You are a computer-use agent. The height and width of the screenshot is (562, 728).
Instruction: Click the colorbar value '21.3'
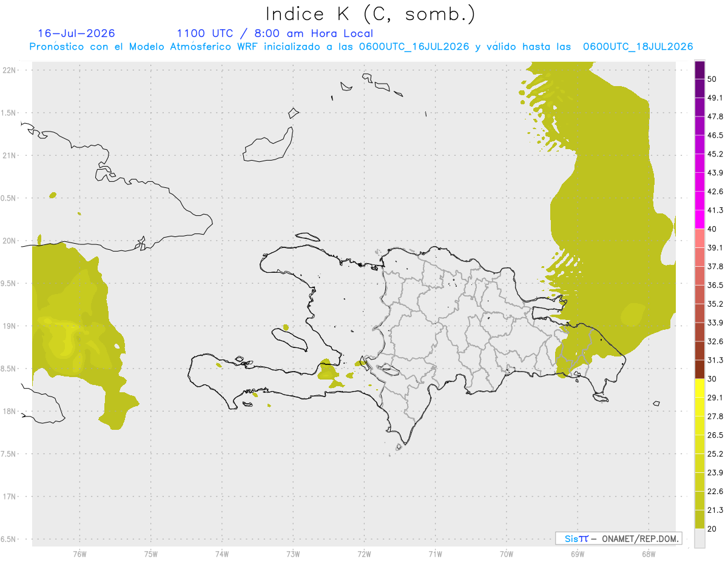(x=716, y=510)
